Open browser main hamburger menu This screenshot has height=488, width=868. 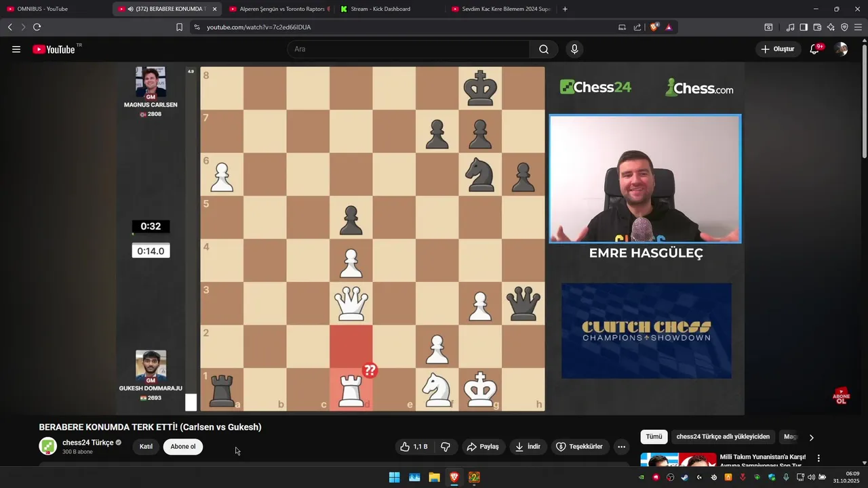coord(859,27)
